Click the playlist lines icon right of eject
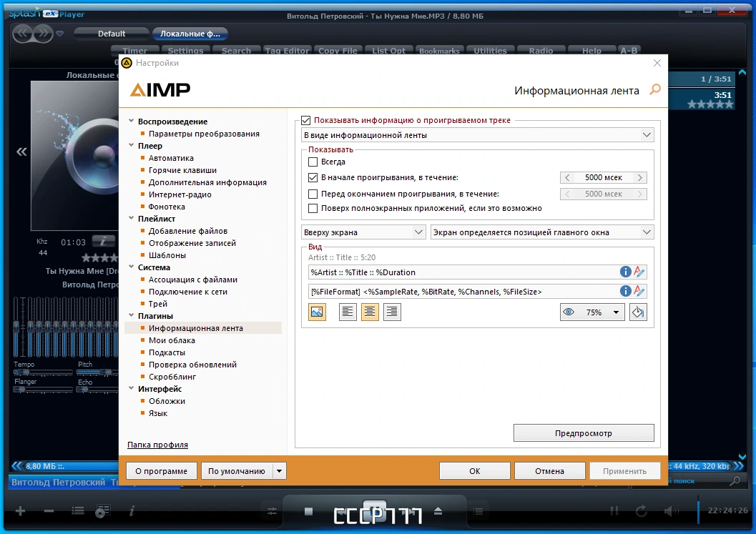This screenshot has height=534, width=756. (478, 511)
